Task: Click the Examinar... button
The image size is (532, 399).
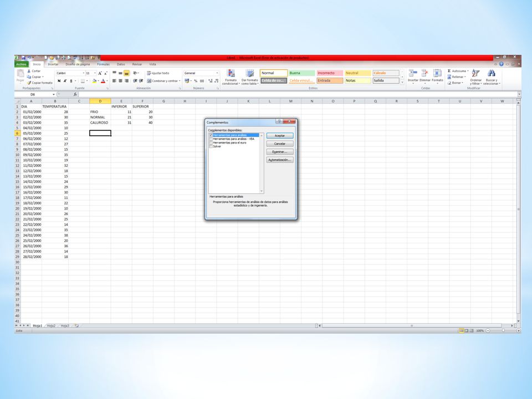Action: tap(279, 152)
